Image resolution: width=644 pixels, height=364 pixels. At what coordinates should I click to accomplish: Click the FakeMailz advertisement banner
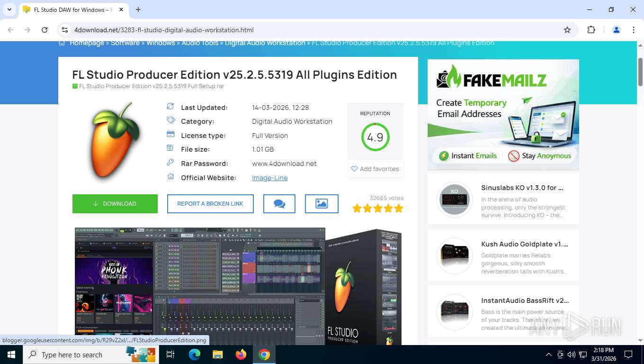pyautogui.click(x=503, y=114)
